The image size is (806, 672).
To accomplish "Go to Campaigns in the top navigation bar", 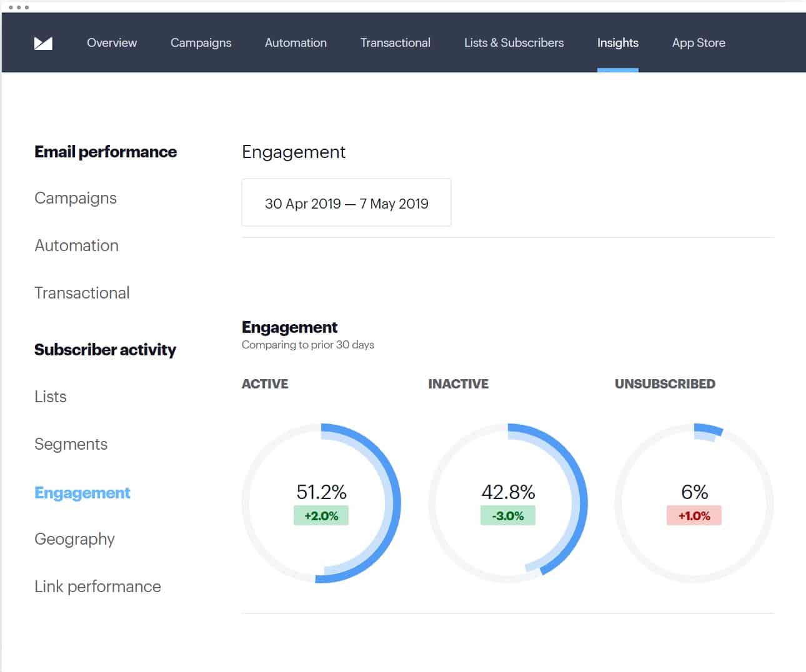I will 201,43.
